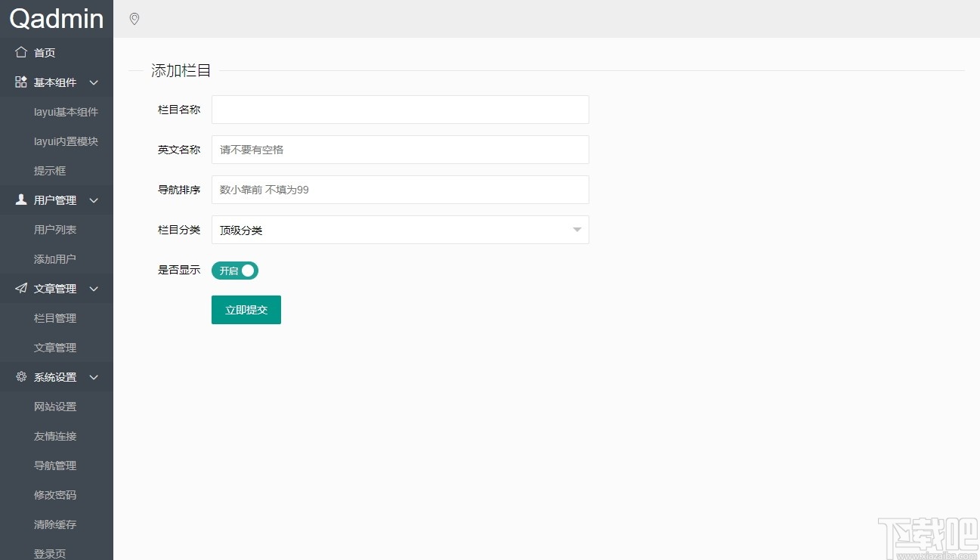This screenshot has width=980, height=560.
Task: Click 清除缓存 to clear cache
Action: 54,524
